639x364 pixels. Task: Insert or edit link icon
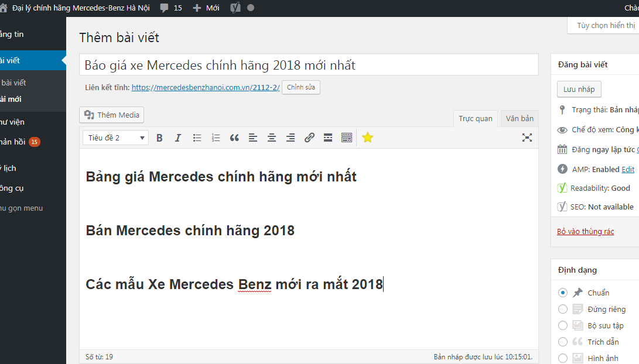pyautogui.click(x=309, y=138)
